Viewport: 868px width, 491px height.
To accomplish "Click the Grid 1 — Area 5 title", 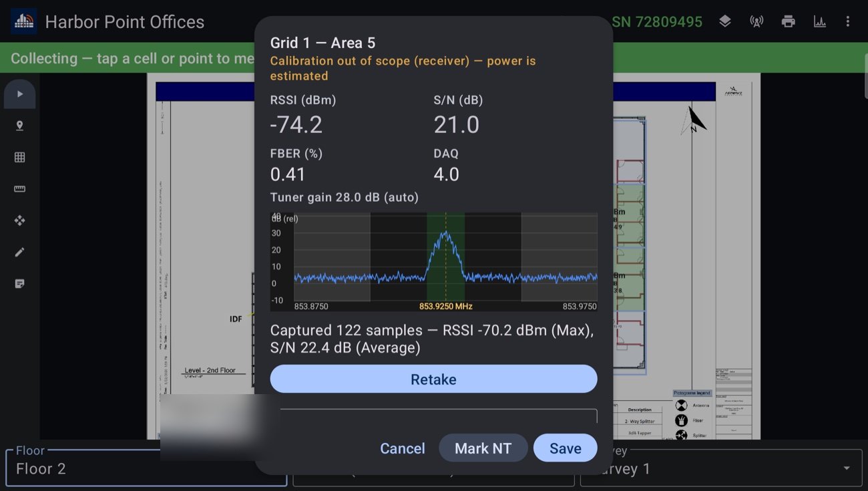I will [x=322, y=43].
